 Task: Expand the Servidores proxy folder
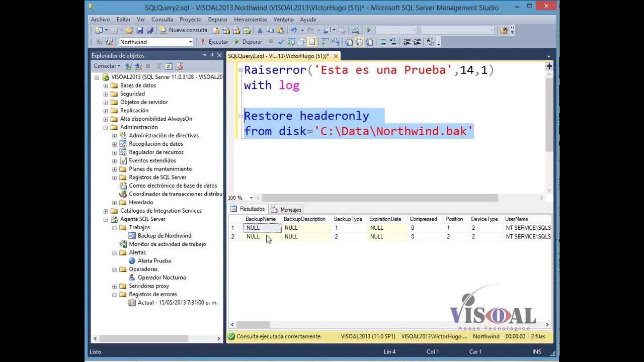tap(115, 286)
